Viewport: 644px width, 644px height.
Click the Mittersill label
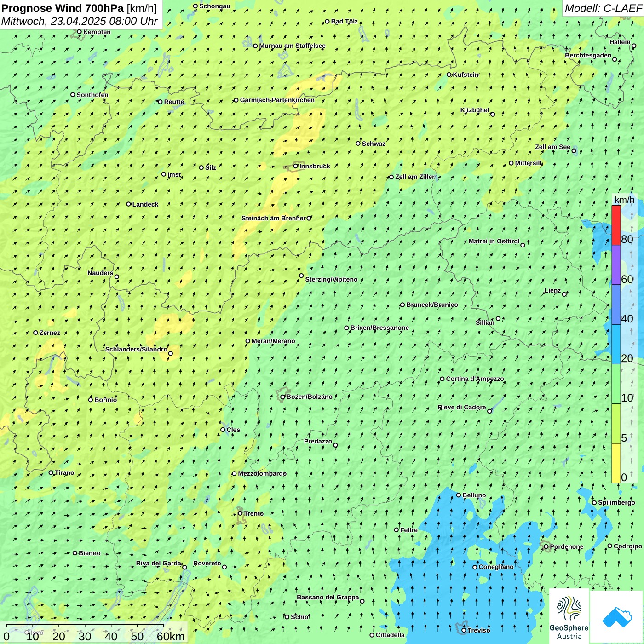point(529,163)
